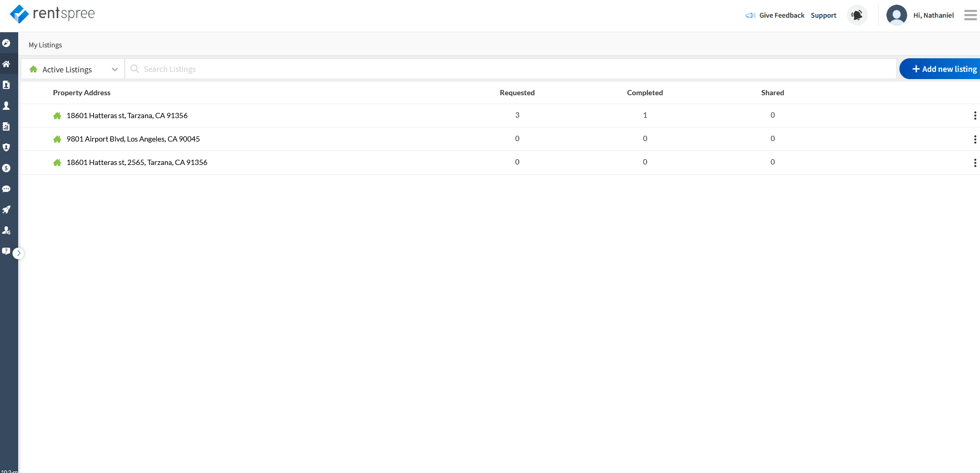The height and width of the screenshot is (473, 980).
Task: Open three-dot menu for 18601 Hatteras st, 2565
Action: coord(974,163)
